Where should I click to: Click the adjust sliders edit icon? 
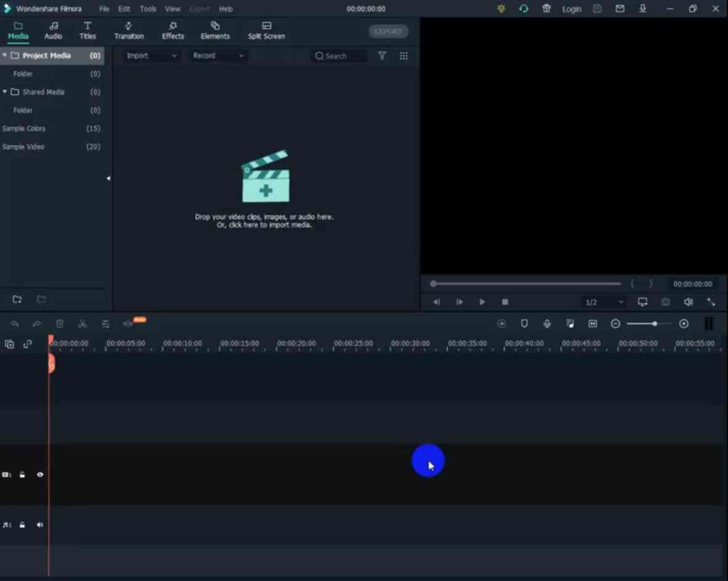tap(105, 324)
